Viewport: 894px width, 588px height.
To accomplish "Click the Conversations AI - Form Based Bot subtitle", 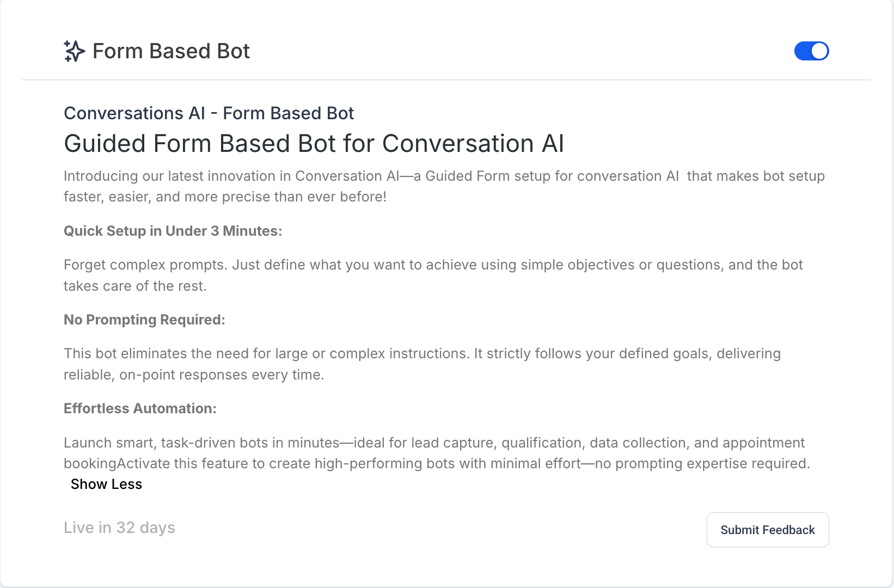I will click(209, 113).
